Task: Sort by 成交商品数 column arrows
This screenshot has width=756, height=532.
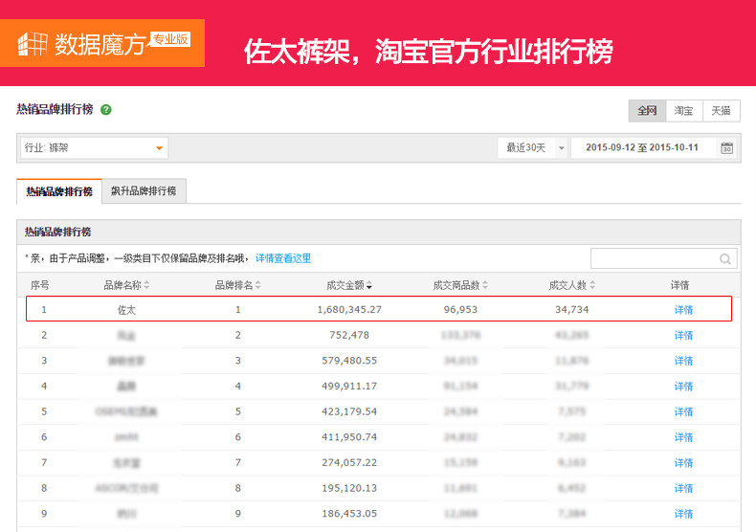Action: pos(485,285)
